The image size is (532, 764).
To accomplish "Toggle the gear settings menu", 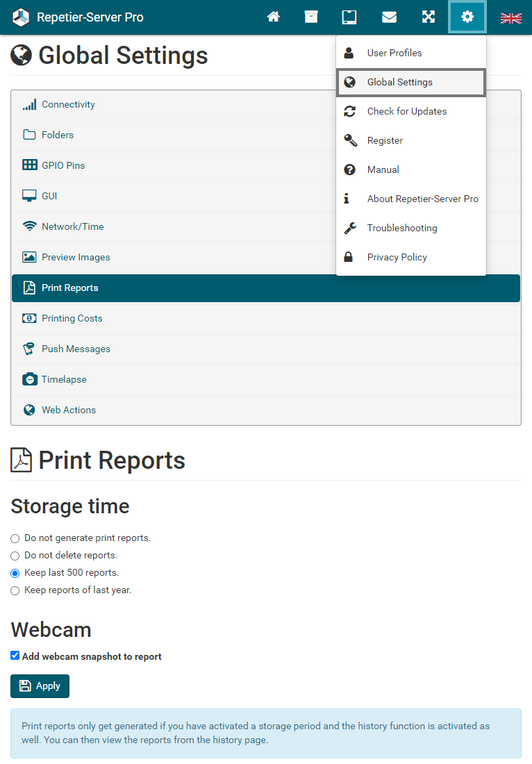I will click(x=467, y=17).
